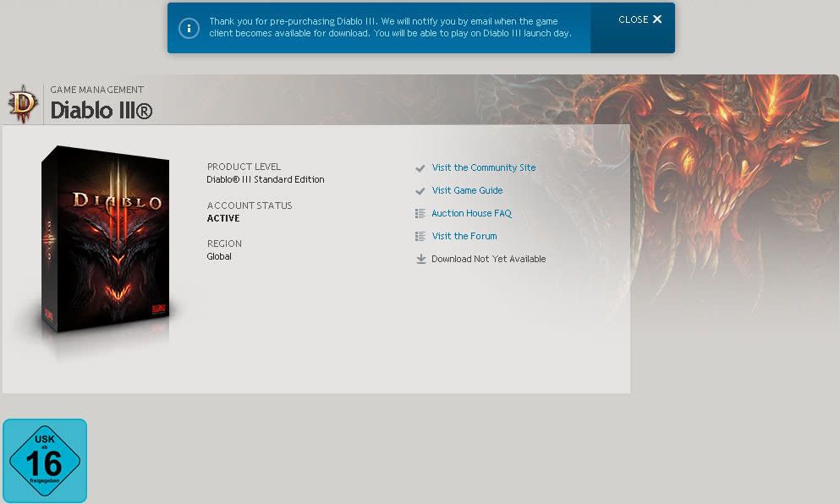Viewport: 840px width, 504px height.
Task: Click list icon beside Auction House FAQ
Action: tap(420, 214)
